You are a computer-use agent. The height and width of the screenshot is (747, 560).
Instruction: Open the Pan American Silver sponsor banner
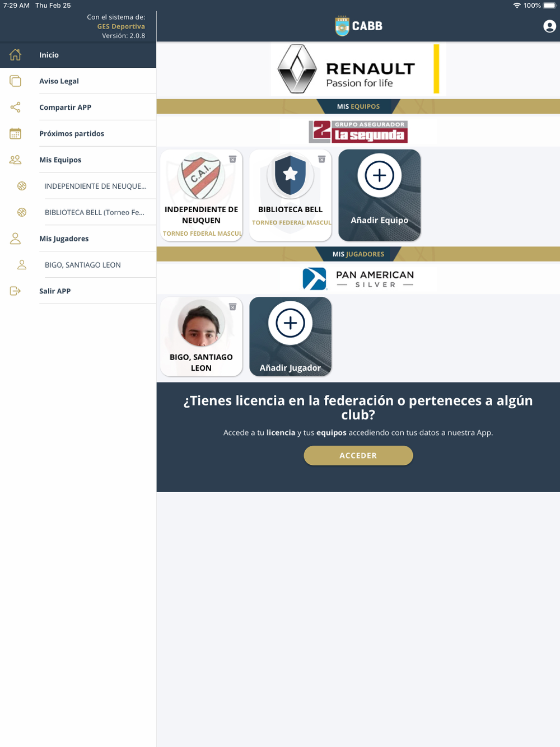point(358,278)
